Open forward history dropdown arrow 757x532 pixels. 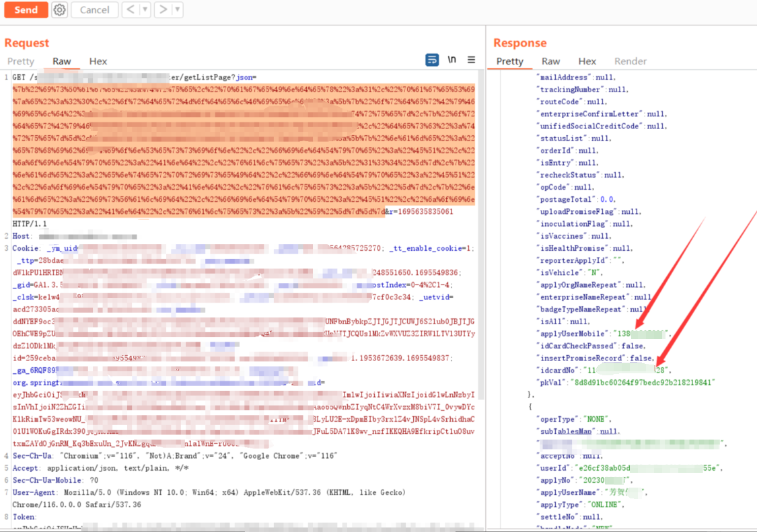click(x=177, y=9)
